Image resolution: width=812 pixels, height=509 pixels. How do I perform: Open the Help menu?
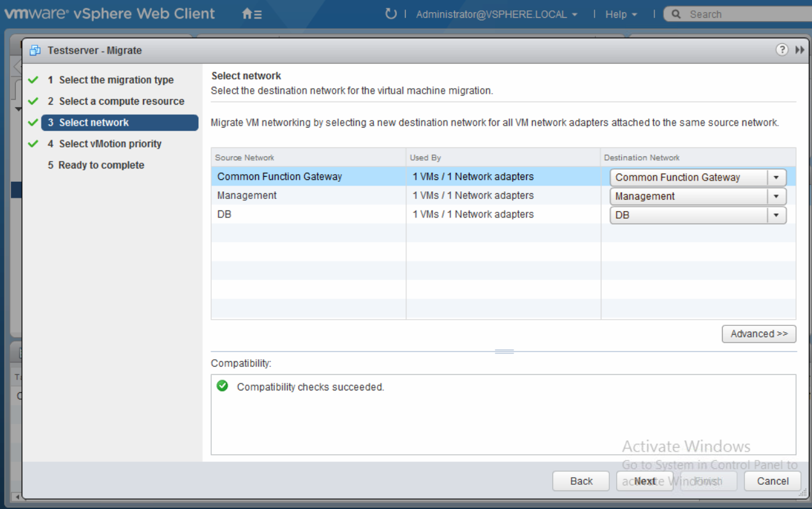[621, 14]
